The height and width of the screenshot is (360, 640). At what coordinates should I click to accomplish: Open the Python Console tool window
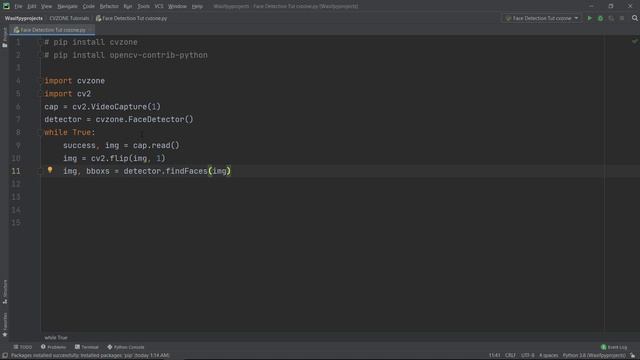coord(126,347)
